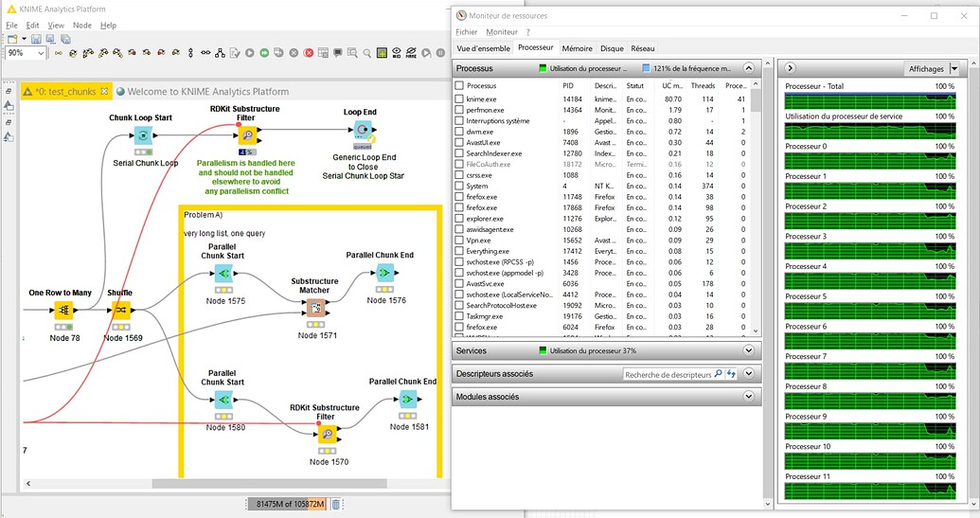Collapse the Processus section chevron
Viewport: 980px width, 518px height.
click(749, 68)
